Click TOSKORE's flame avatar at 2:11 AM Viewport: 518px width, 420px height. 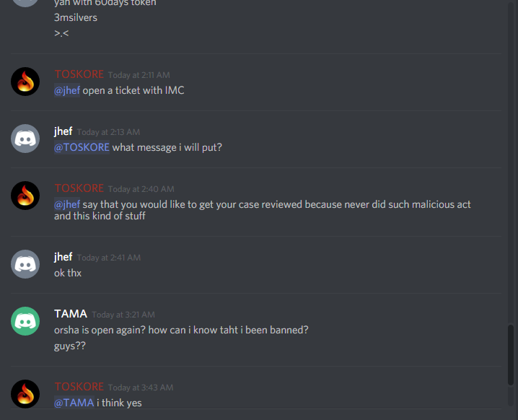(25, 82)
